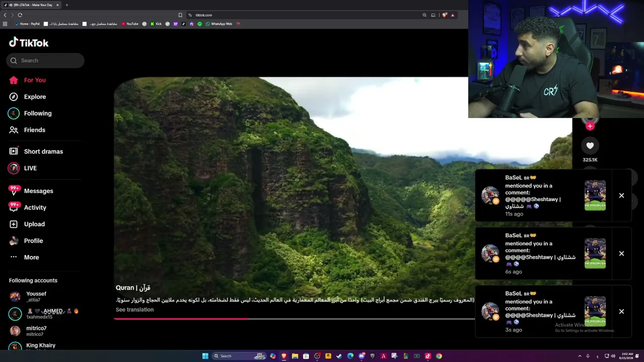Follow the creator with the plus button
This screenshot has width=644, height=362.
(x=590, y=126)
